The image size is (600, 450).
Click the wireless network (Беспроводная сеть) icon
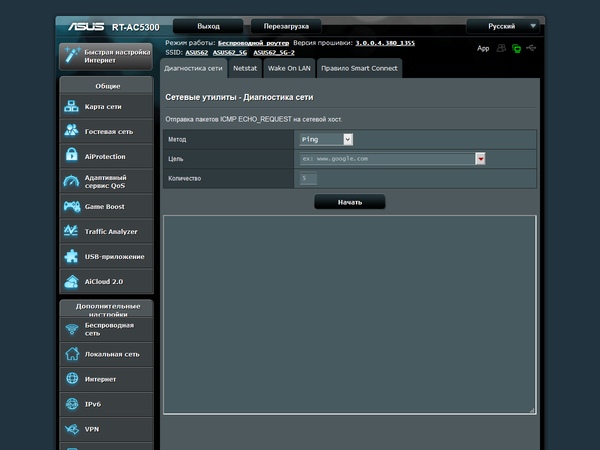72,329
